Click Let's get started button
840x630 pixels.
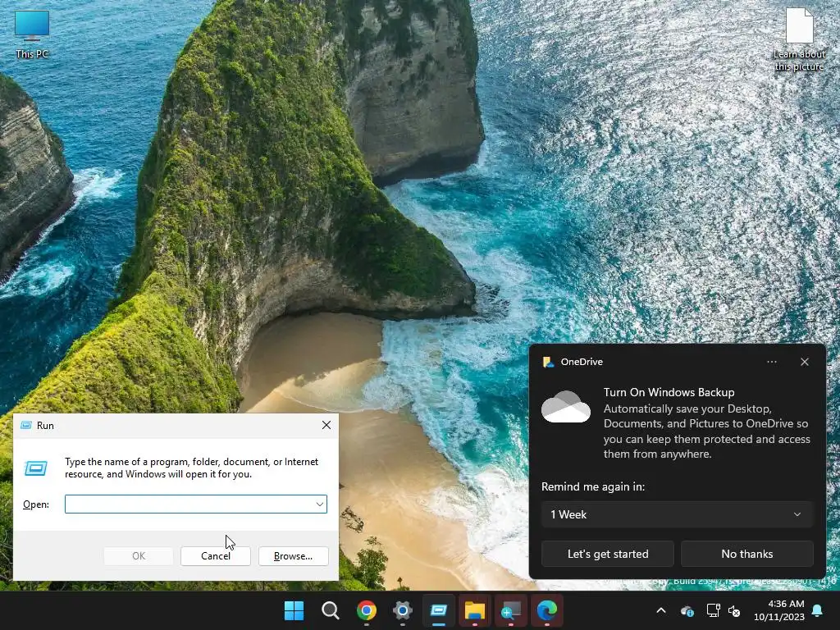point(608,554)
